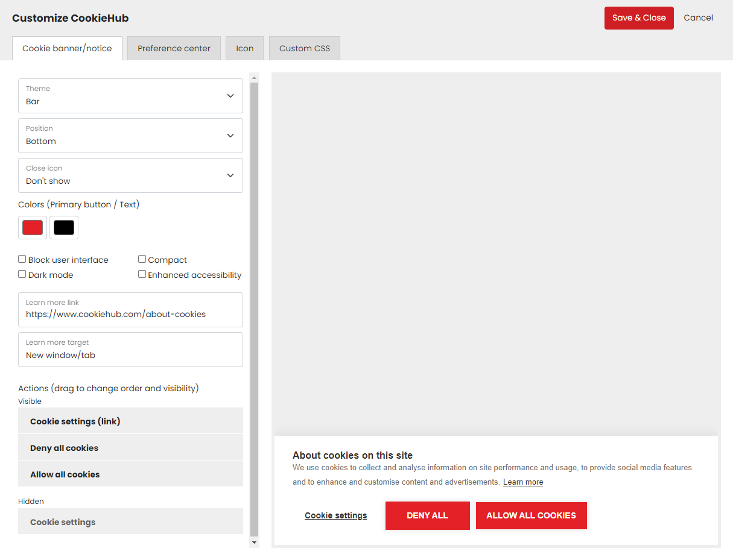Open the Close icon dropdown
The height and width of the screenshot is (560, 733).
[x=130, y=175]
